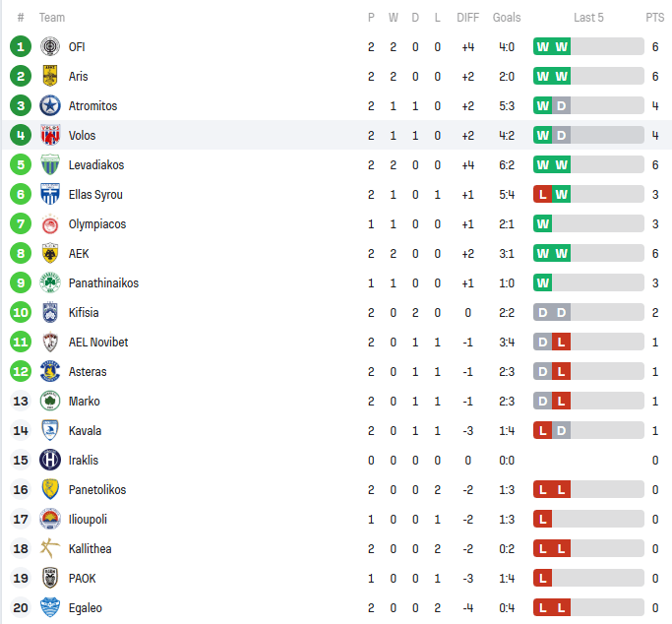Select the Ellas Syrou team name
The width and height of the screenshot is (672, 624).
click(x=95, y=194)
